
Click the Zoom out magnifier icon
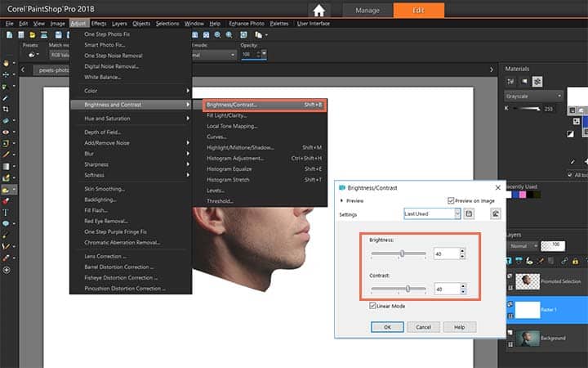217,35
